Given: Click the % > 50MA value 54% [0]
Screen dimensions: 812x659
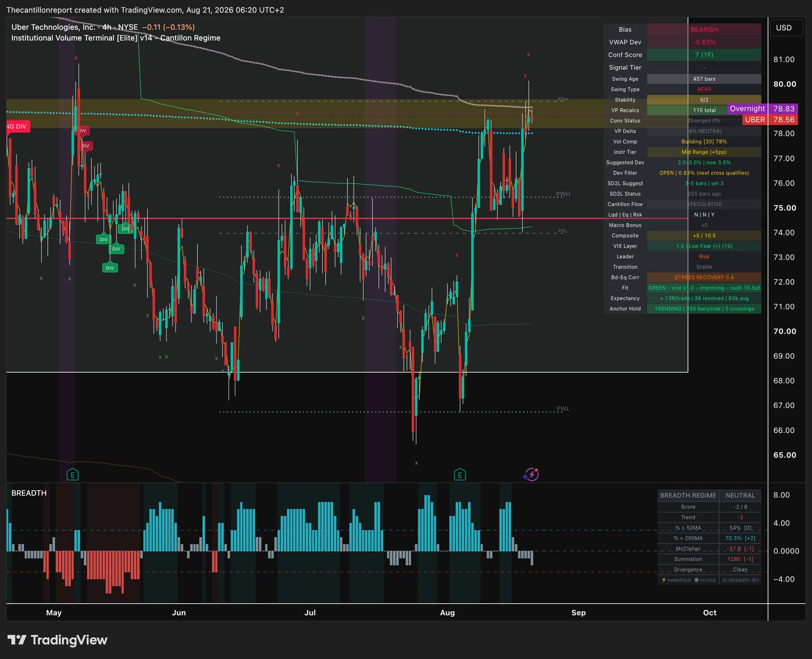Looking at the screenshot, I should (741, 528).
